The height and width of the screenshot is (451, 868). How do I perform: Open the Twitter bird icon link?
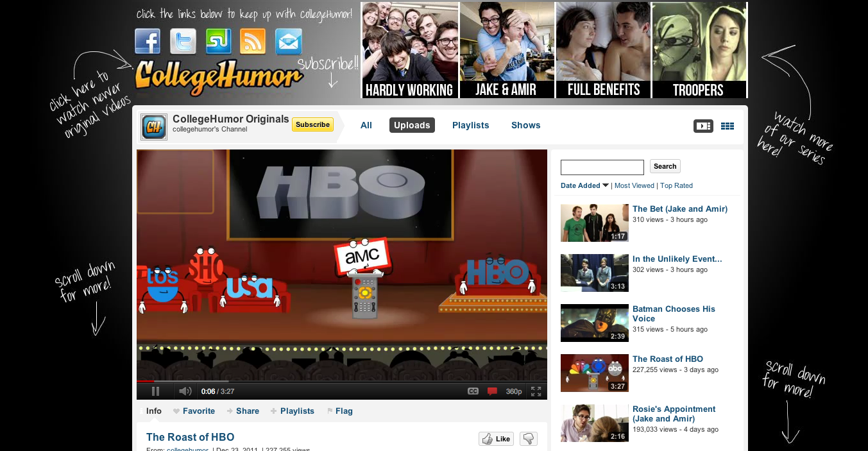pyautogui.click(x=183, y=42)
